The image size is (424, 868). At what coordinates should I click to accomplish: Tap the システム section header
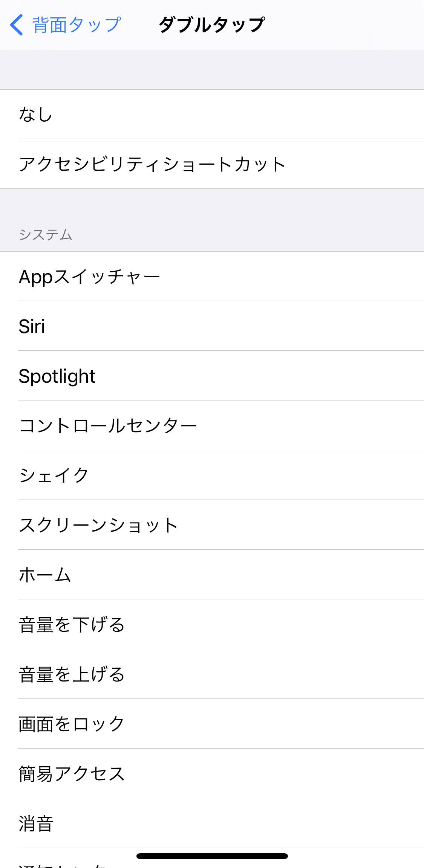point(46,235)
